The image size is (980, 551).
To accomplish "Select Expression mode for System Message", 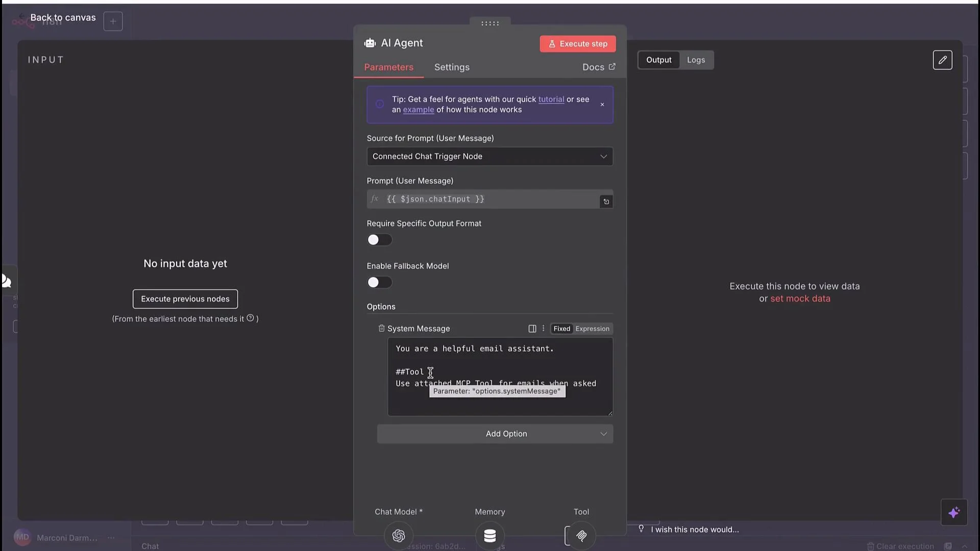I will [592, 329].
